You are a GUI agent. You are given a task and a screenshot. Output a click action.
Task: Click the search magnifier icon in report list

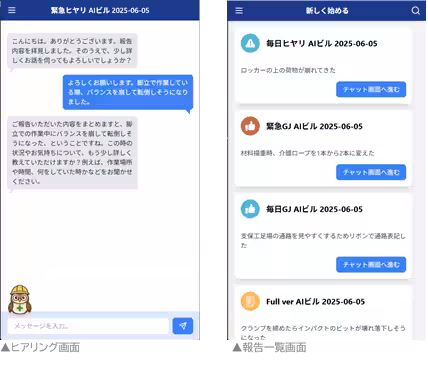415,11
